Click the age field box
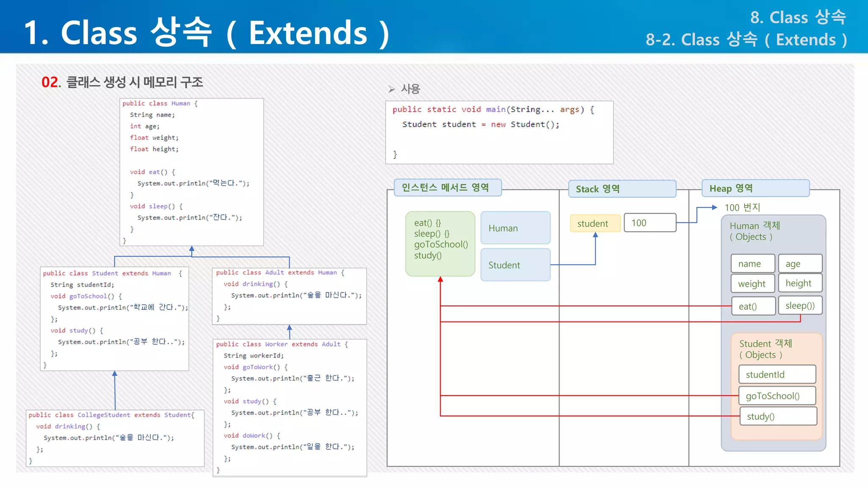This screenshot has width=868, height=488. [x=800, y=263]
